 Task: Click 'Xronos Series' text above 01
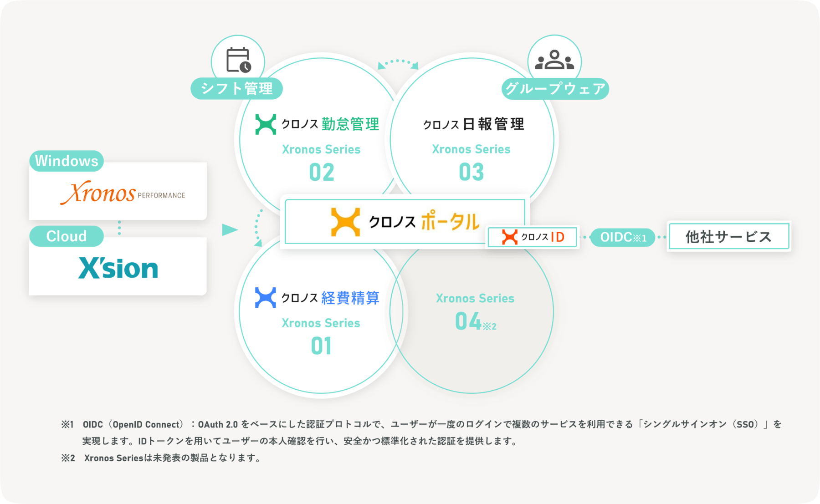[x=321, y=323]
